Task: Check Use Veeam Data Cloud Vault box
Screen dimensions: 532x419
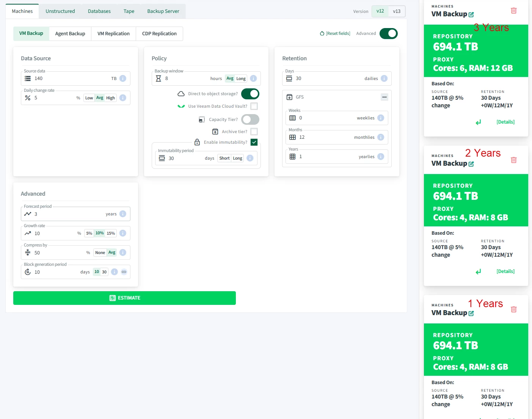Action: tap(254, 106)
